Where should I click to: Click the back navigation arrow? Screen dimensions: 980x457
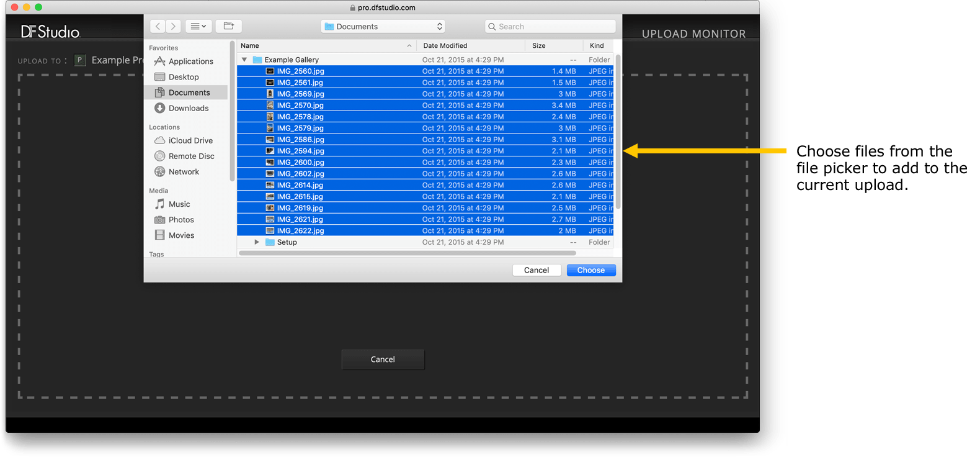[x=158, y=26]
